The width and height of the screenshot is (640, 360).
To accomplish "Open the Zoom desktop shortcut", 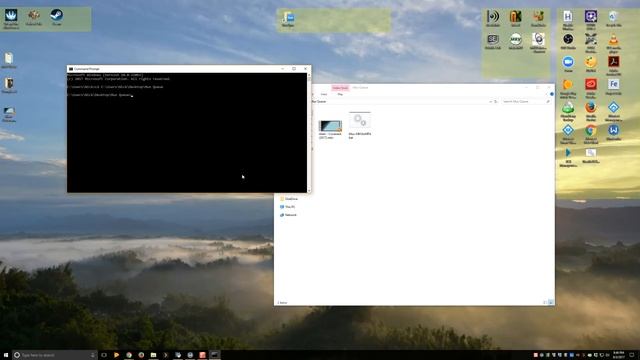I will (x=568, y=64).
